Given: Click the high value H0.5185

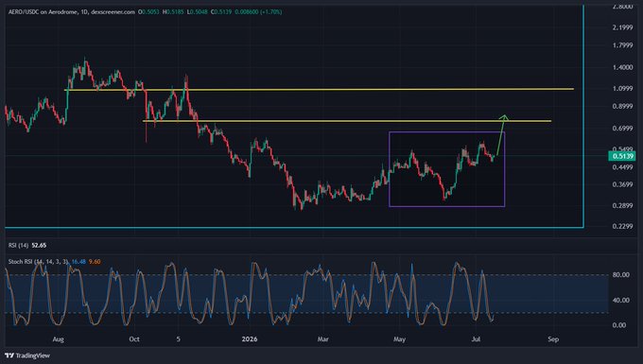Looking at the screenshot, I should (x=173, y=12).
